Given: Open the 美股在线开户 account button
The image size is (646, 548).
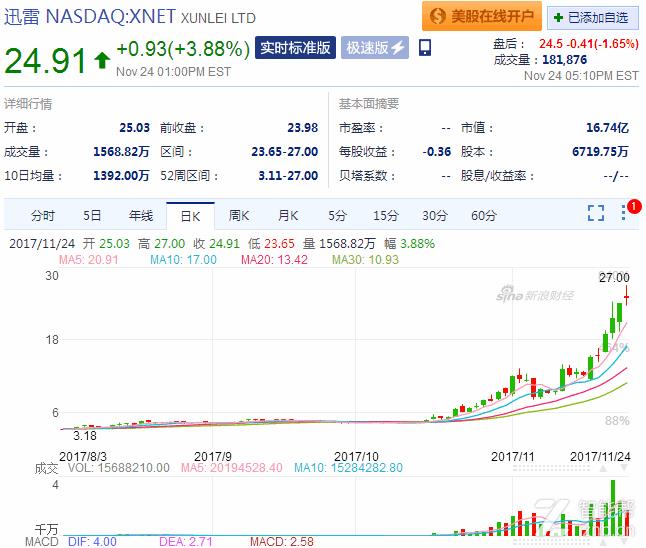Looking at the screenshot, I should (x=482, y=16).
